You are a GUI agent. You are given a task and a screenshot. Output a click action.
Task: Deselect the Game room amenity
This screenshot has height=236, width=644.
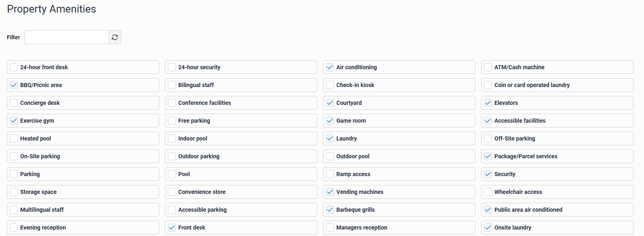click(330, 121)
